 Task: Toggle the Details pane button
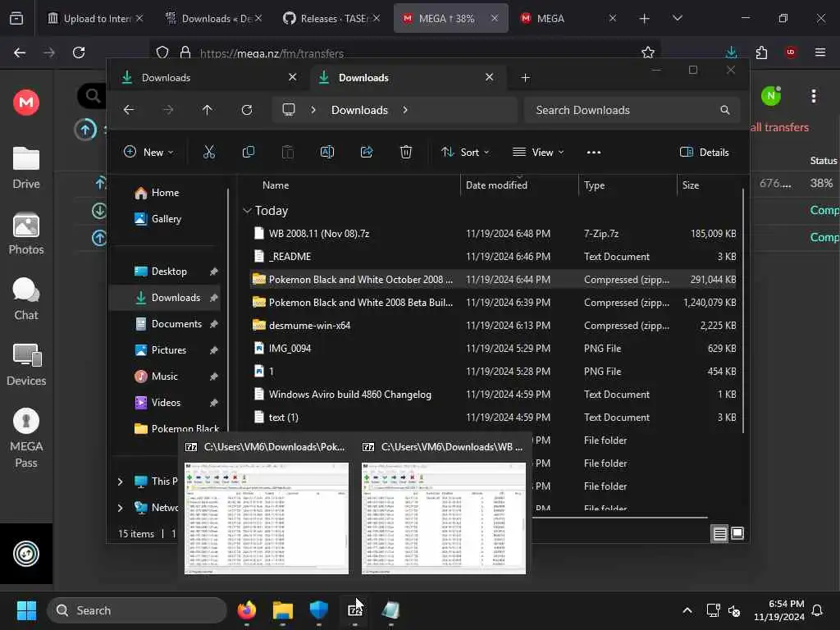tap(705, 152)
